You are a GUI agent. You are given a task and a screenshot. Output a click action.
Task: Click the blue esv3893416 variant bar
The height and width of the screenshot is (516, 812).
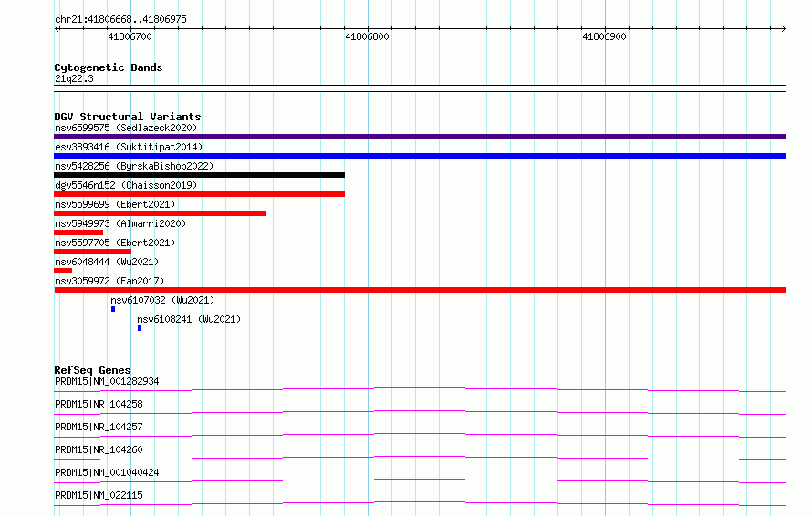420,156
